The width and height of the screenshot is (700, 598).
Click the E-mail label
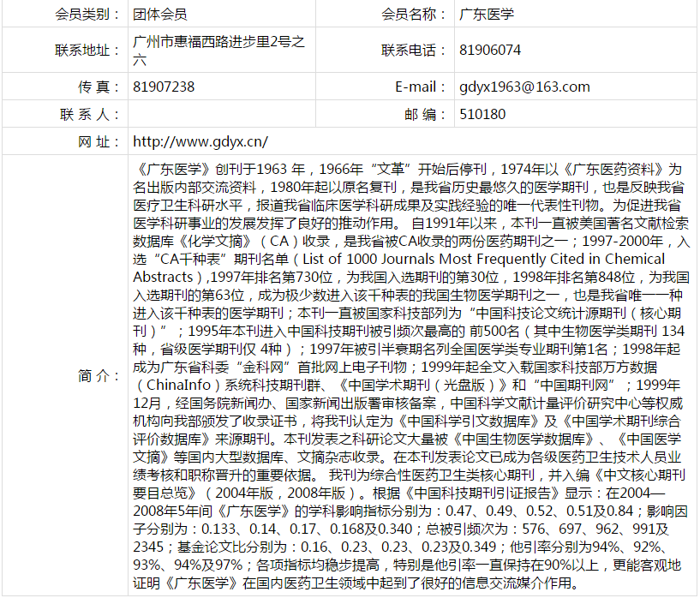[x=420, y=87]
